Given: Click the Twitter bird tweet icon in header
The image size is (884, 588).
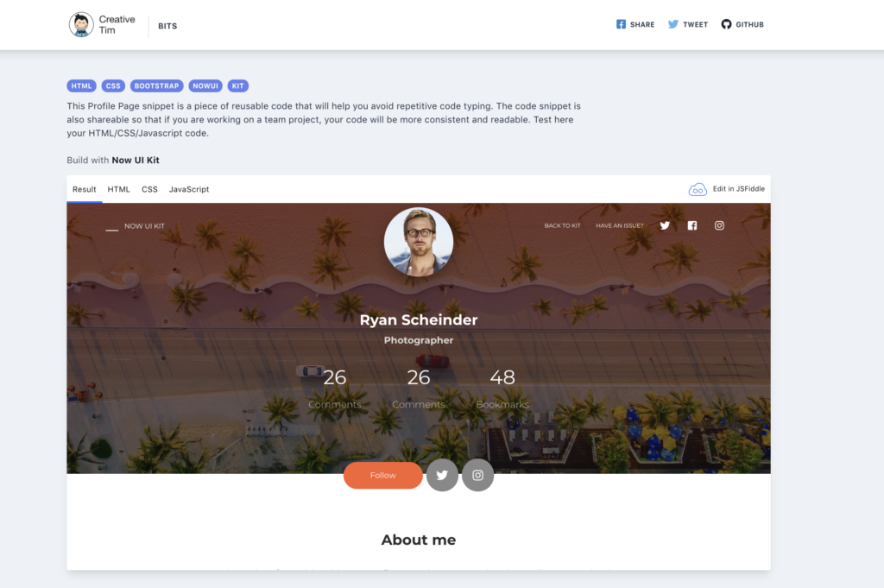Looking at the screenshot, I should (673, 24).
